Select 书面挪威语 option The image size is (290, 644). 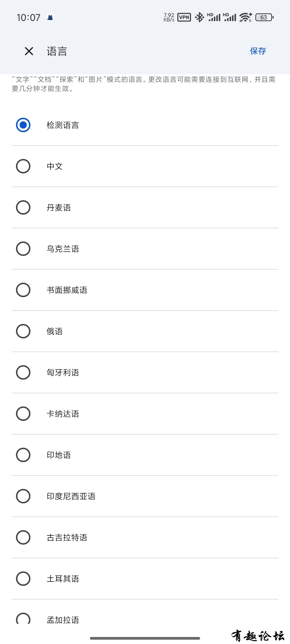(145, 290)
